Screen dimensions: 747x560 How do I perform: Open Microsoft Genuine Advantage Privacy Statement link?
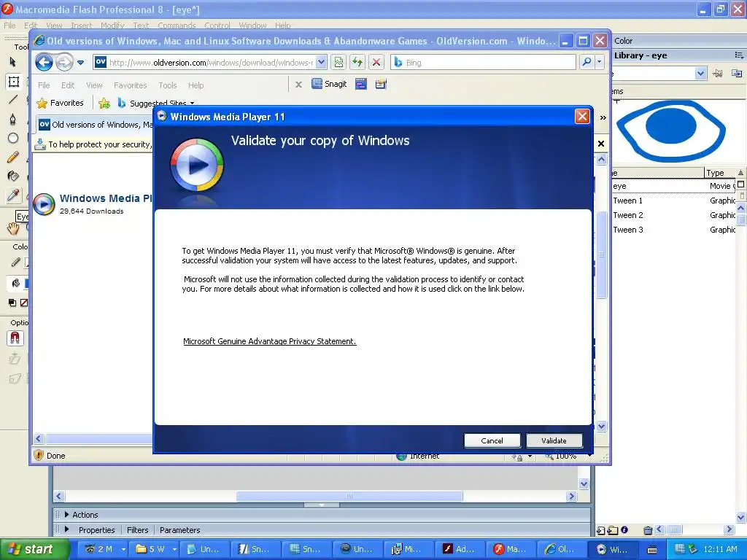point(270,341)
